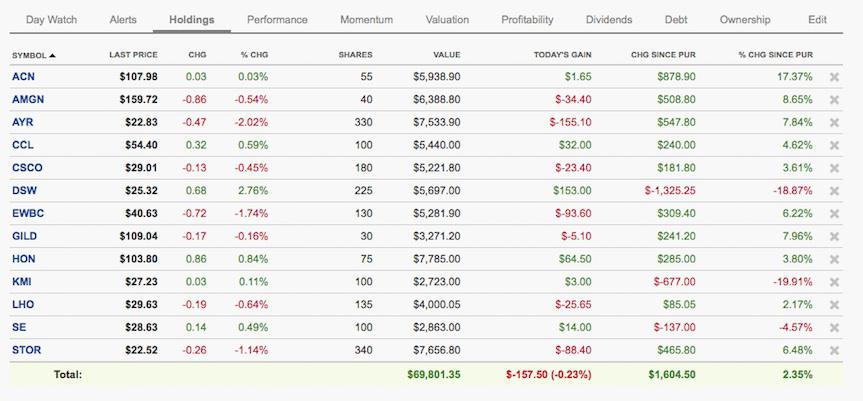
Task: Open the CSCO ticker symbol link
Action: pos(27,168)
